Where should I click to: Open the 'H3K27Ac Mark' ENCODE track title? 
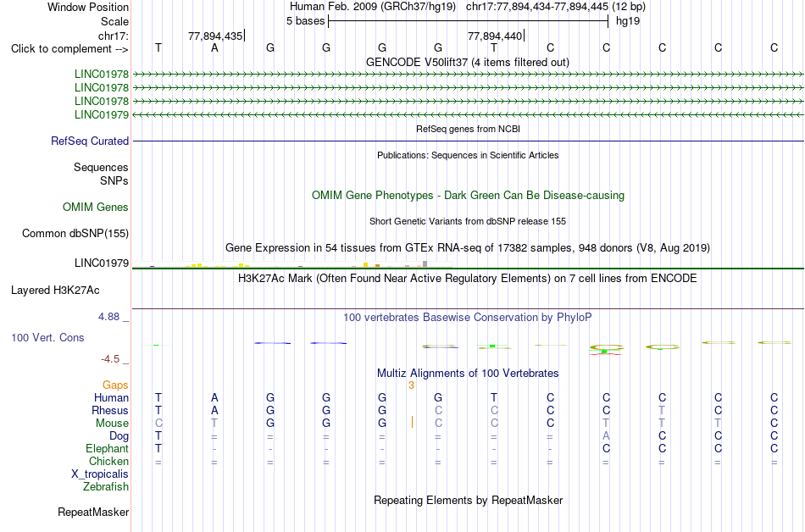point(468,279)
